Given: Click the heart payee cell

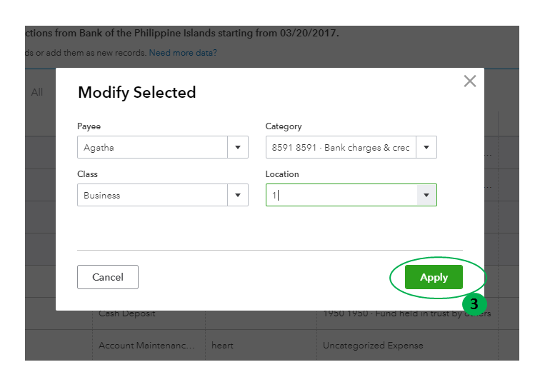Looking at the screenshot, I should pyautogui.click(x=222, y=346).
